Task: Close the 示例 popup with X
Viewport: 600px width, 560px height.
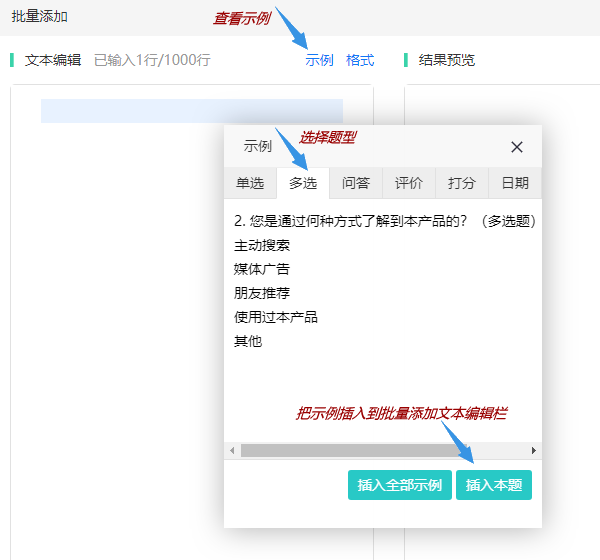Action: tap(517, 147)
